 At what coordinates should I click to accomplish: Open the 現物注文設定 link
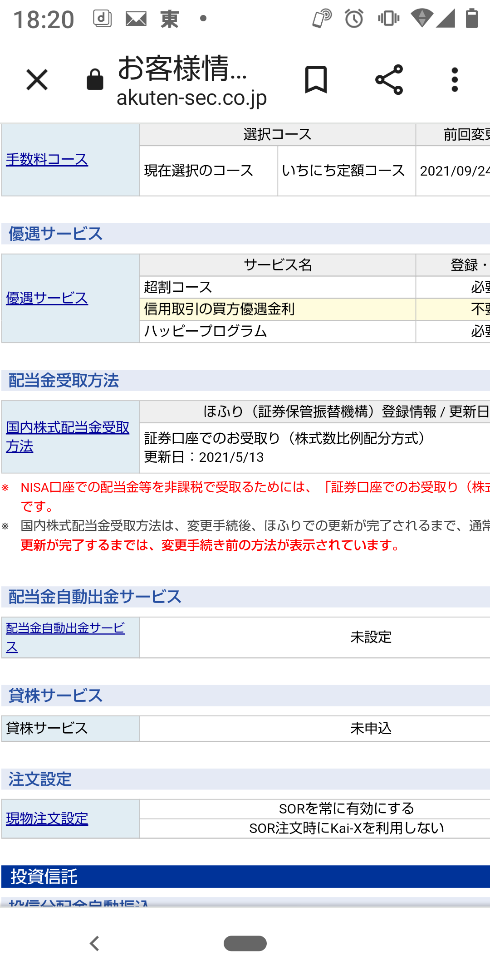click(47, 818)
